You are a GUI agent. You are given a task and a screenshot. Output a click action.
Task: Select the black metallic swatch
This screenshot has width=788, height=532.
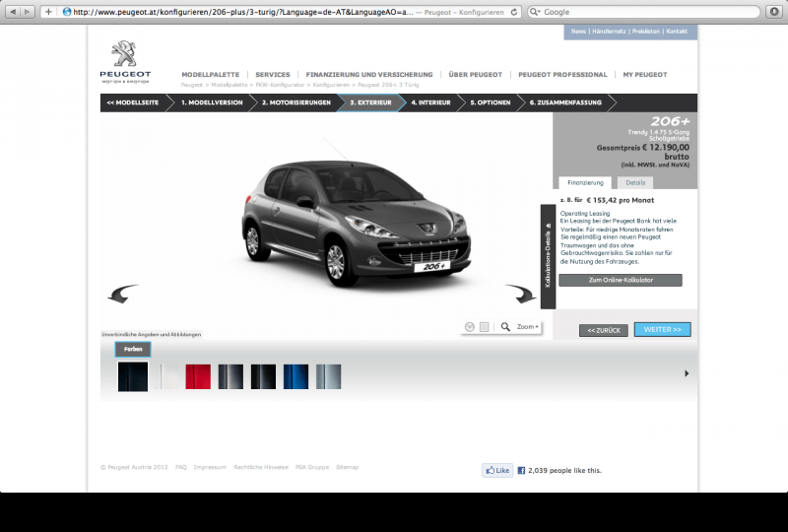tap(263, 376)
